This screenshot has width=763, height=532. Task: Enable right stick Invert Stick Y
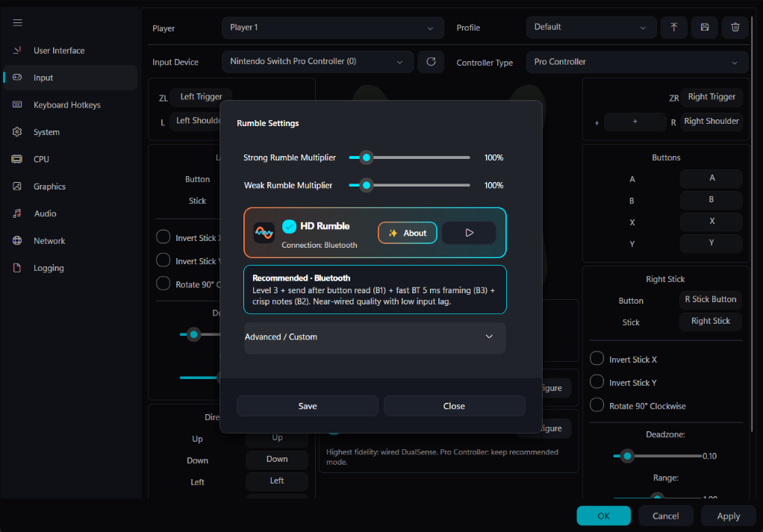(597, 382)
